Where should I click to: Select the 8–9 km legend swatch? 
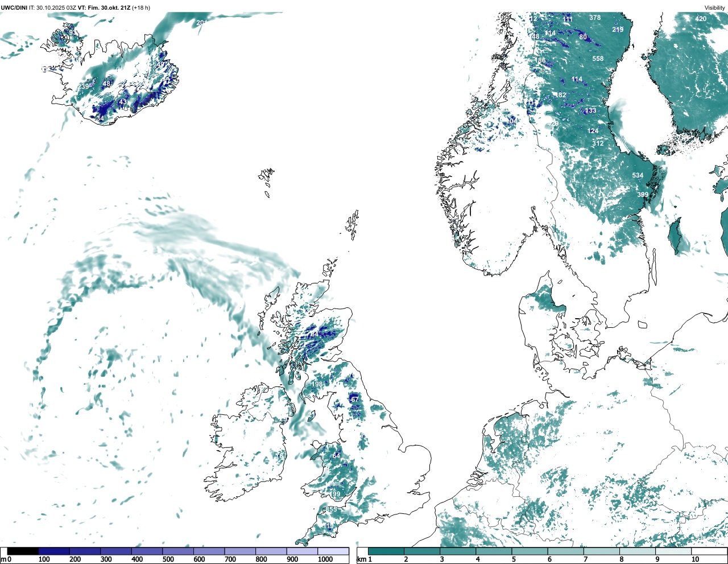[x=638, y=551]
